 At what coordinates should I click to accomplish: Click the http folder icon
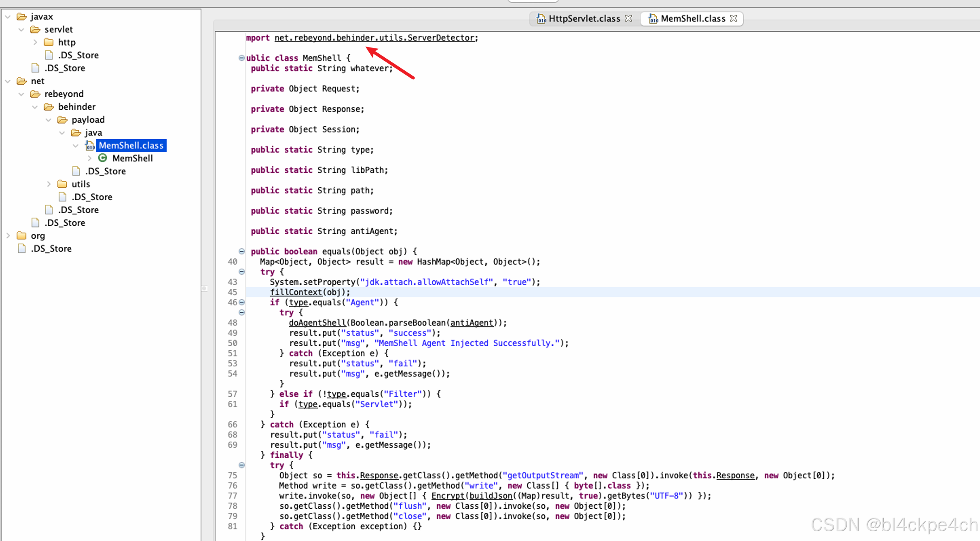49,42
